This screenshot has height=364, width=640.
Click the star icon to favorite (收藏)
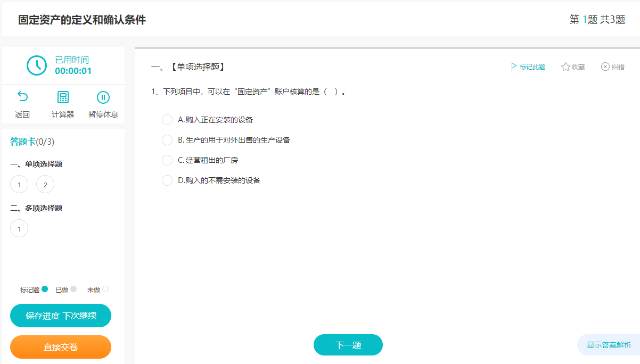pos(565,67)
